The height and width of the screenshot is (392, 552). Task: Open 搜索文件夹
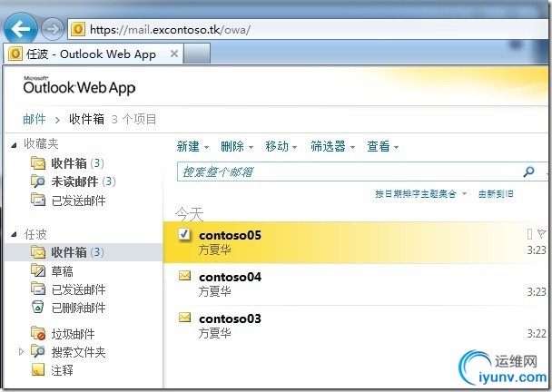tap(78, 352)
